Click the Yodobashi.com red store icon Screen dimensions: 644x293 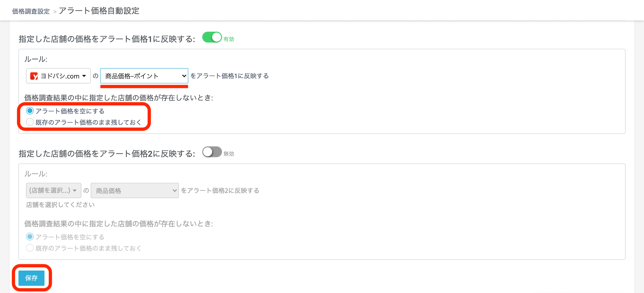click(x=34, y=76)
